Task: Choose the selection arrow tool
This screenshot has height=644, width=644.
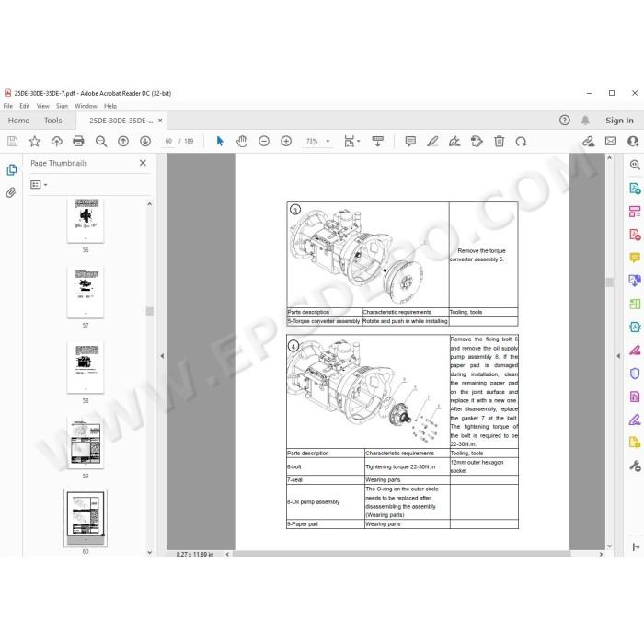Action: [220, 142]
